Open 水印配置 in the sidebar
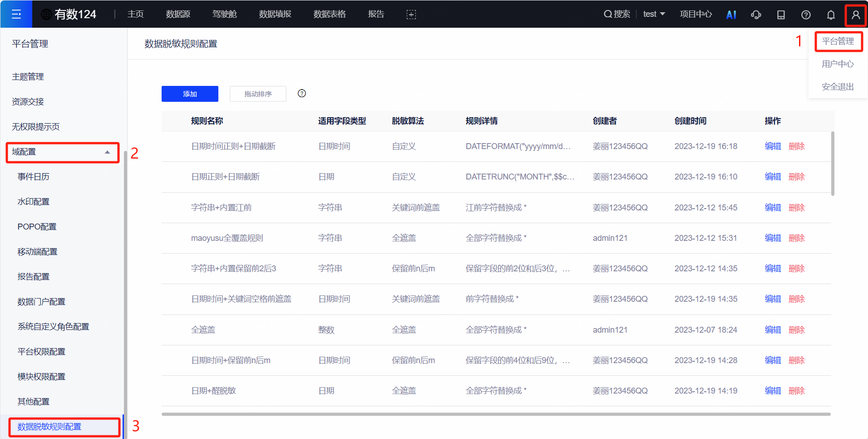This screenshot has width=868, height=439. 33,201
